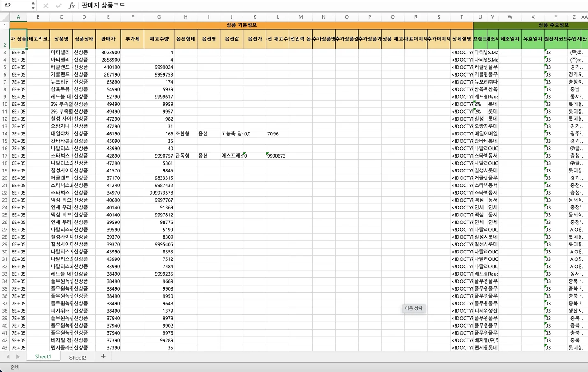Click the select-all corner triangle
Image resolution: width=588 pixels, height=372 pixels.
click(x=5, y=17)
